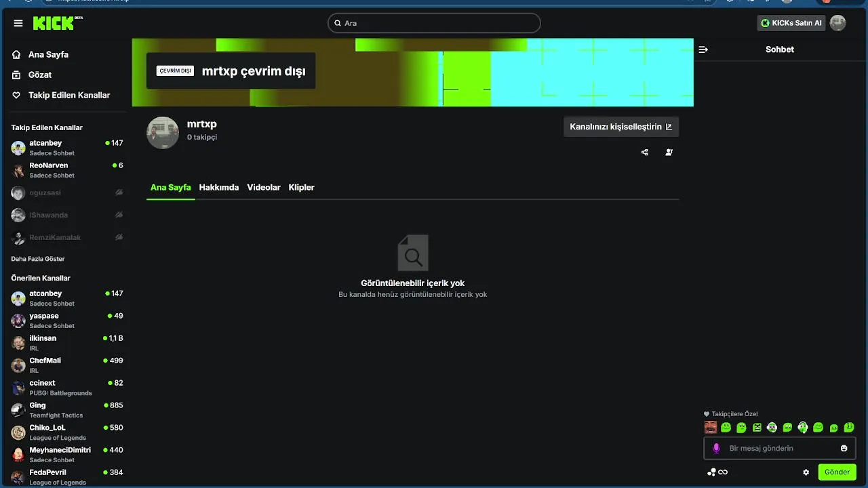Click the KICKs coin icon
868x488 pixels.
pyautogui.click(x=766, y=23)
